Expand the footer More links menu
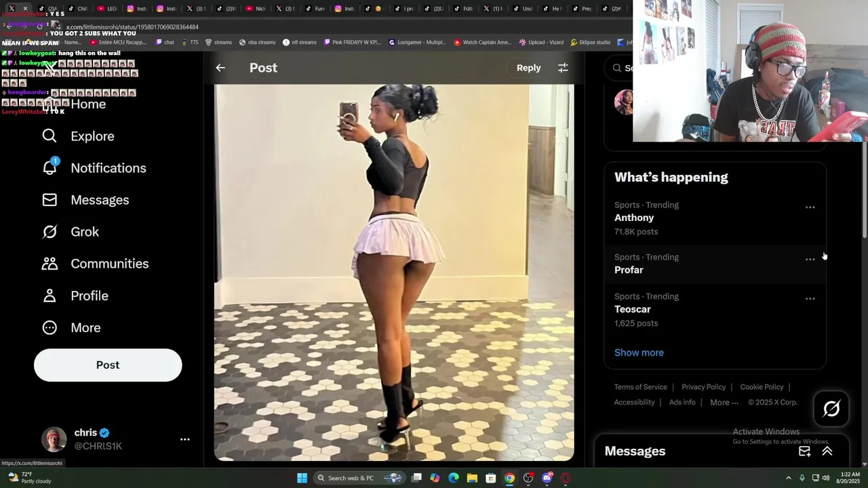 (x=724, y=403)
